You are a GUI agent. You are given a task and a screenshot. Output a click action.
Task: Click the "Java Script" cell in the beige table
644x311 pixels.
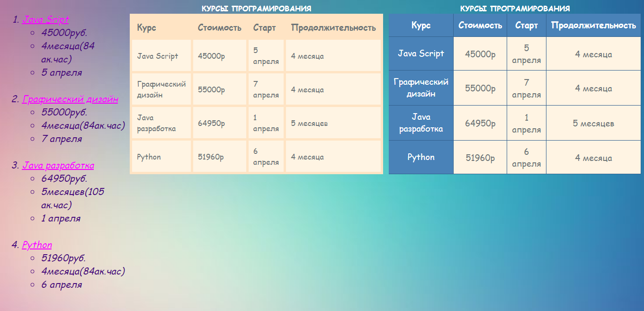pos(158,56)
